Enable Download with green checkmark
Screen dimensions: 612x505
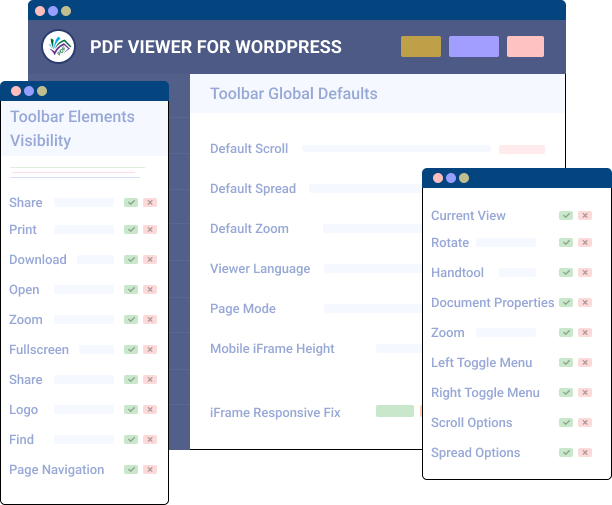(x=131, y=260)
